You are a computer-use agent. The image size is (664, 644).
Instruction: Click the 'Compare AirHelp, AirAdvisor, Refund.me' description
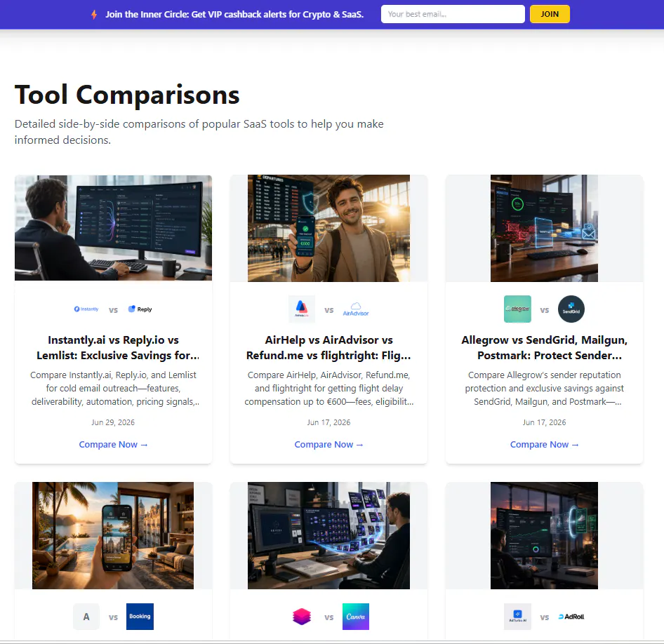(x=328, y=388)
